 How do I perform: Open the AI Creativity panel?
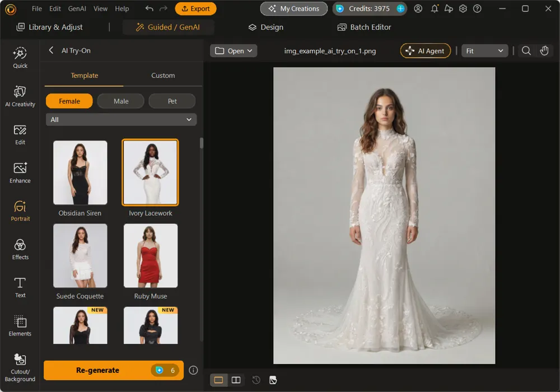point(20,96)
